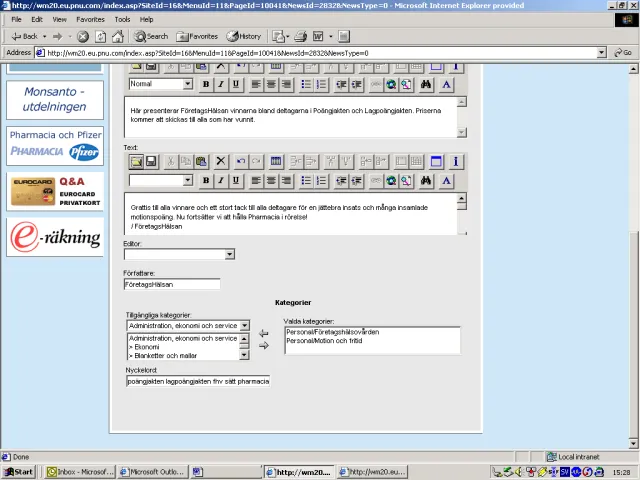
Task: Click the Insert table icon in Text editor toolbar
Action: point(276,161)
